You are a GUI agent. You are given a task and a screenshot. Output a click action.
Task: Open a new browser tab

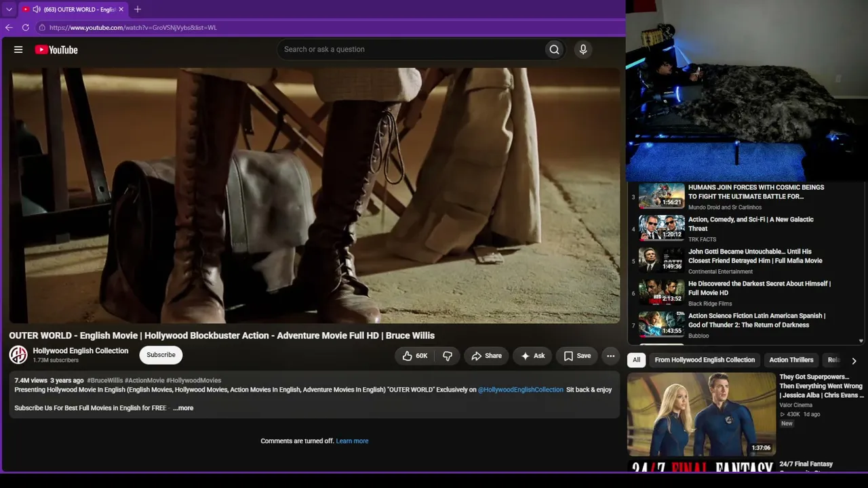click(x=138, y=9)
